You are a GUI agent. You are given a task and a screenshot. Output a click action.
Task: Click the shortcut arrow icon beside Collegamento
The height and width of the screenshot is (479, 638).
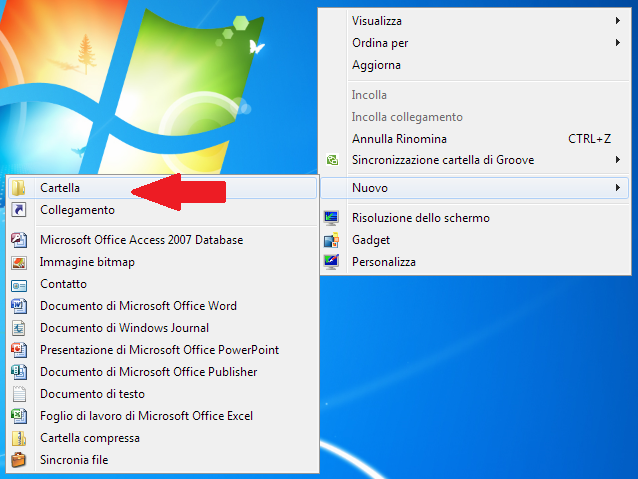[18, 210]
